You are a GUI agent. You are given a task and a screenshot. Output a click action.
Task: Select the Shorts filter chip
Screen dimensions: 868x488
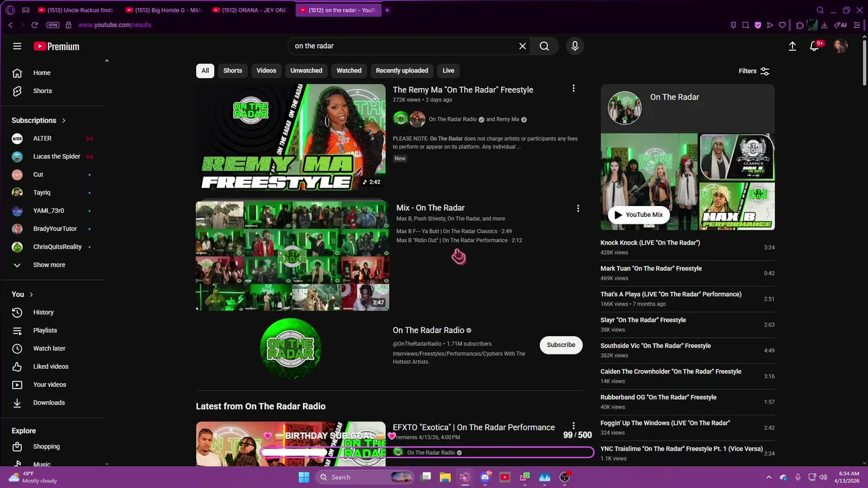pyautogui.click(x=233, y=70)
